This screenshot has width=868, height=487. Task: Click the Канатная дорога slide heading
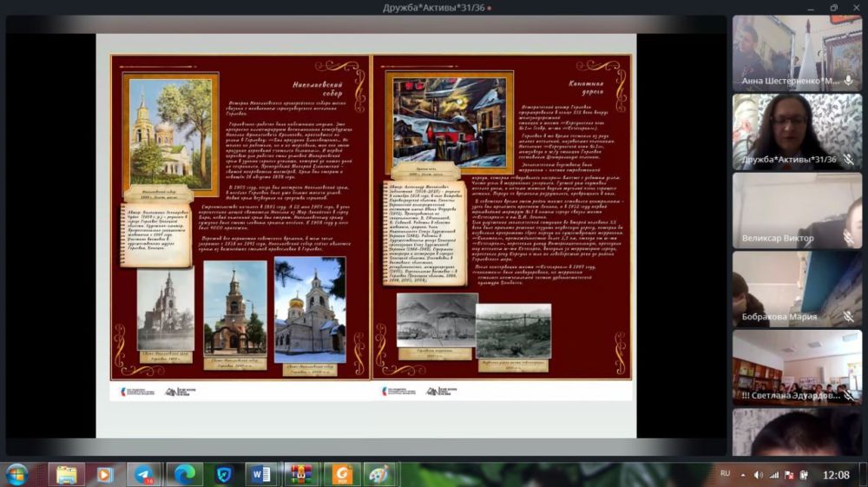[x=587, y=88]
